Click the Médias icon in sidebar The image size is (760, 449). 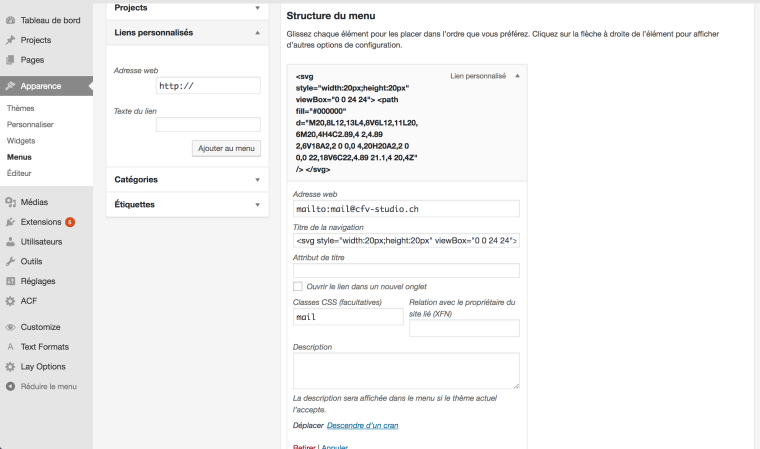(x=10, y=202)
